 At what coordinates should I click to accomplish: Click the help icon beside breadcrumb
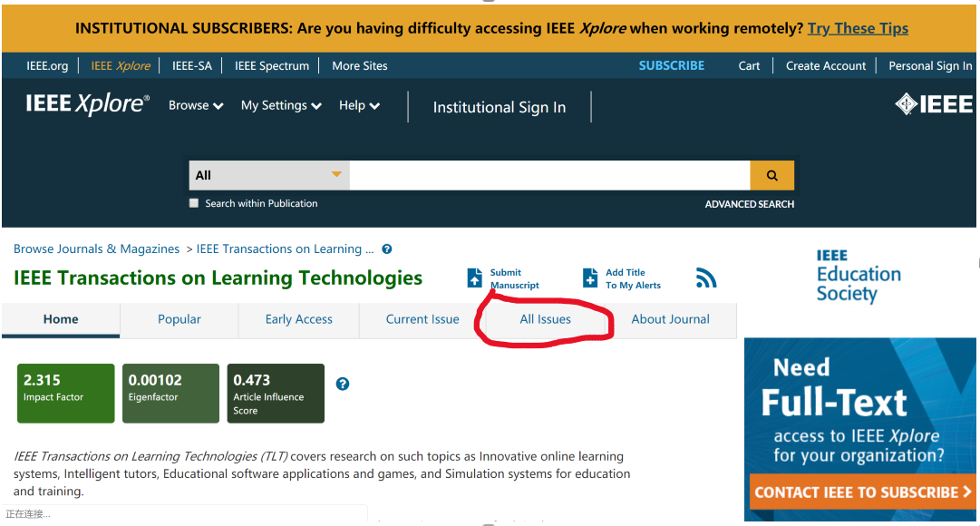(x=387, y=248)
